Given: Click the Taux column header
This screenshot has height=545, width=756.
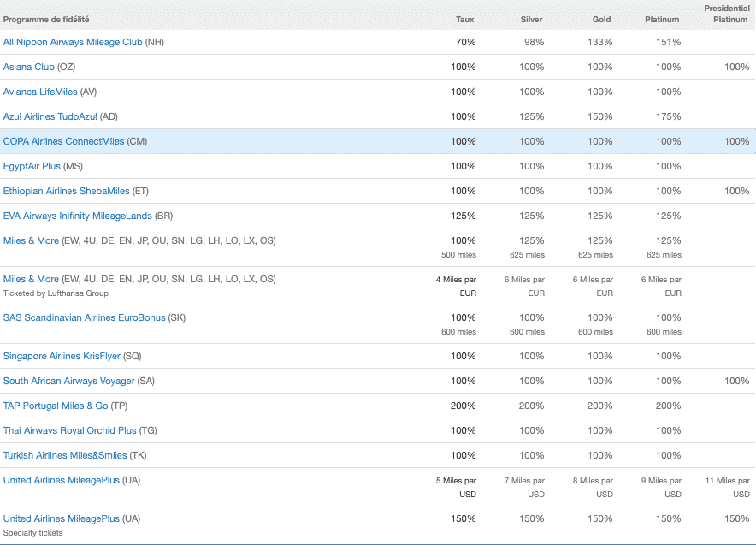Looking at the screenshot, I should pos(465,19).
